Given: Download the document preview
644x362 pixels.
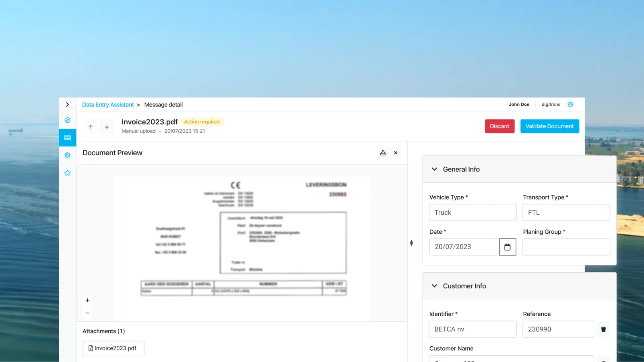Looking at the screenshot, I should 383,153.
